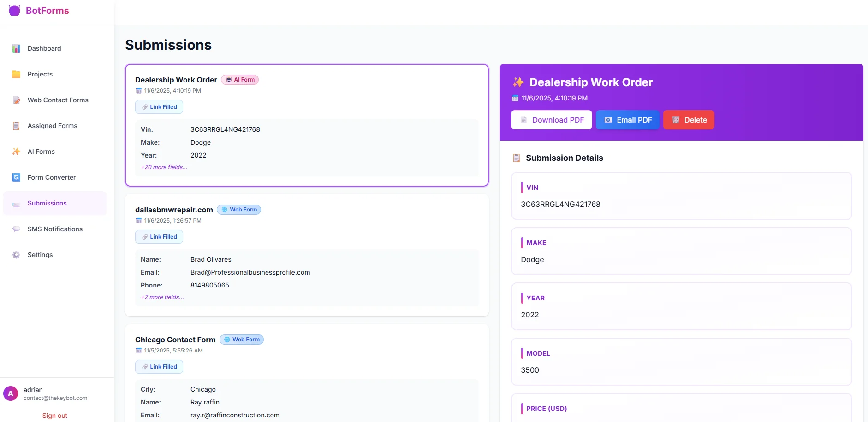Expand hidden fields on Chicago Contact Form
The height and width of the screenshot is (422, 868).
(162, 419)
